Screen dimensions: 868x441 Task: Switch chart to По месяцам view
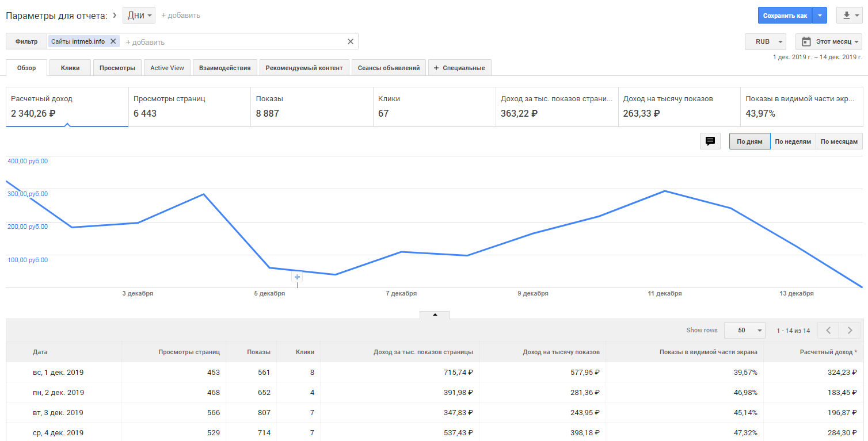point(839,141)
